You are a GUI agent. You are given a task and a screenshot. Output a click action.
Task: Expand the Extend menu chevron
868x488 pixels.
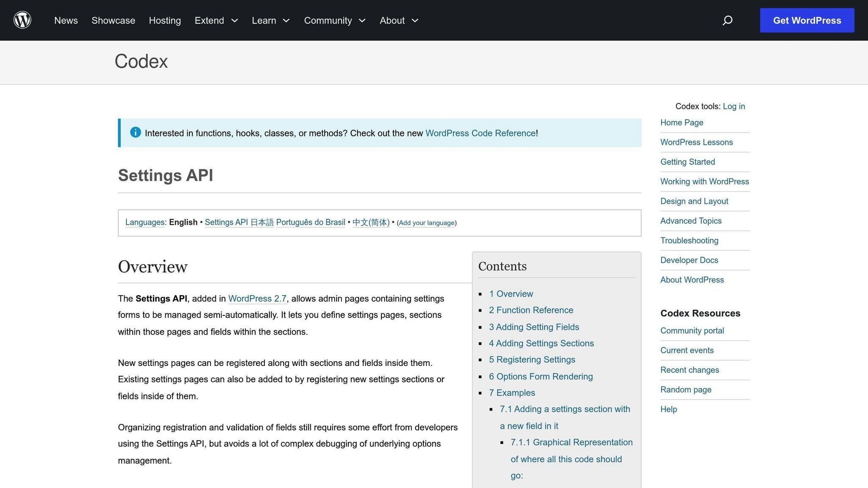(234, 20)
